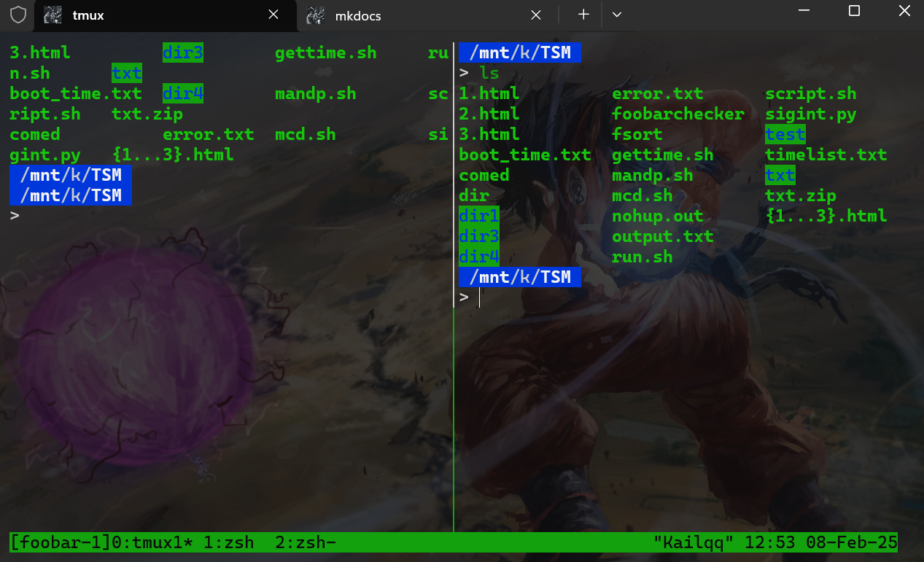924x562 pixels.
Task: Select tmux window 2:zsh- in status bar
Action: click(x=306, y=542)
